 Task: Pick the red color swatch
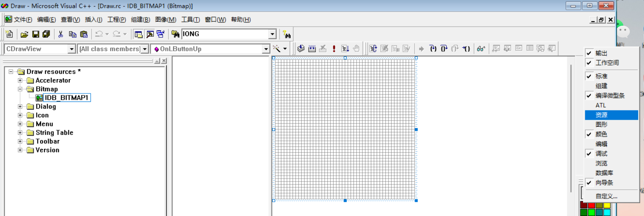[x=591, y=205]
